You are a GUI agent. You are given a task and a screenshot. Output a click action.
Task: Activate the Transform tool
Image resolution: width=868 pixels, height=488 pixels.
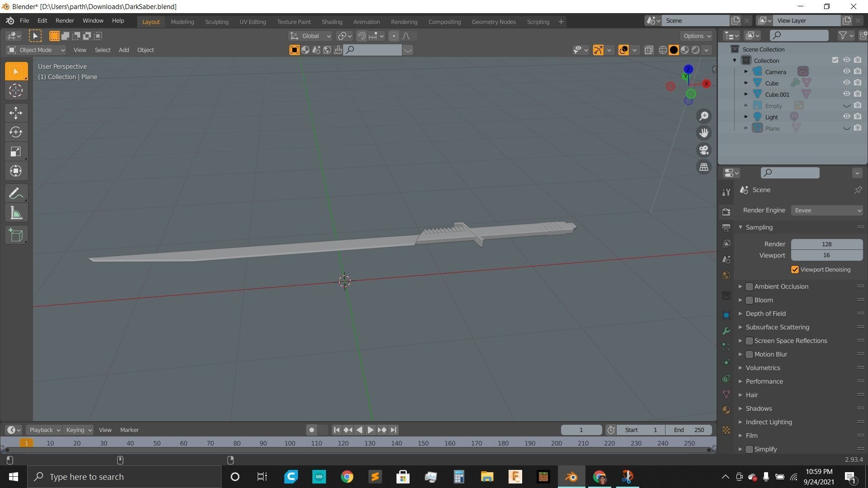point(16,171)
